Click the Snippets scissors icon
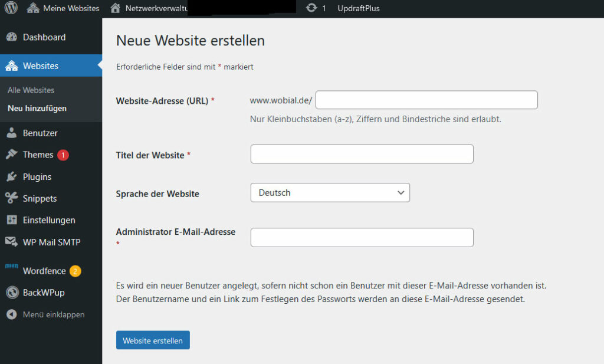The height and width of the screenshot is (364, 604). point(12,198)
